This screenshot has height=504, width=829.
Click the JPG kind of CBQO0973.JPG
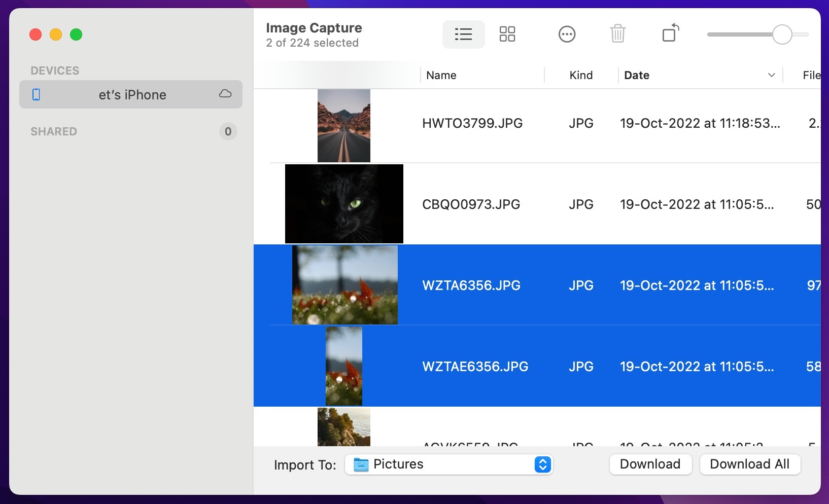[581, 204]
